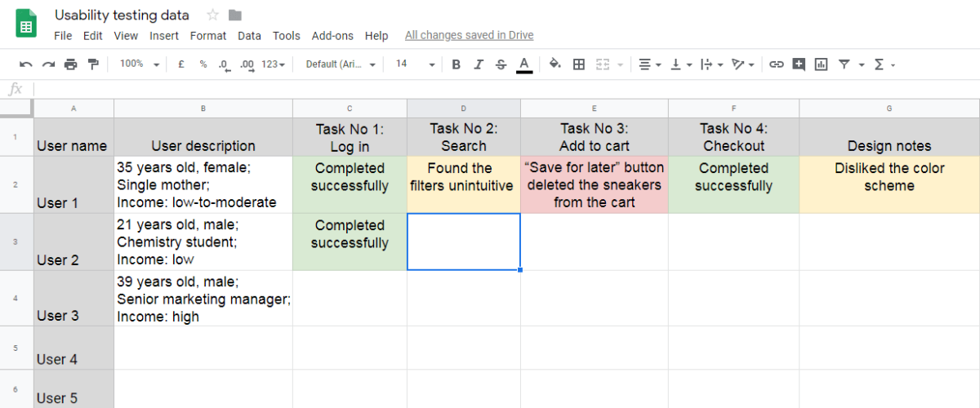The image size is (980, 408).
Task: Star the Usability testing data document
Action: pyautogui.click(x=213, y=15)
